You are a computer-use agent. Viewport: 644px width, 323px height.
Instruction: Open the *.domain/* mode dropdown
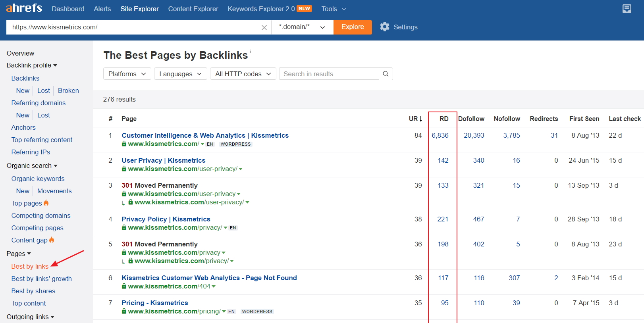302,27
